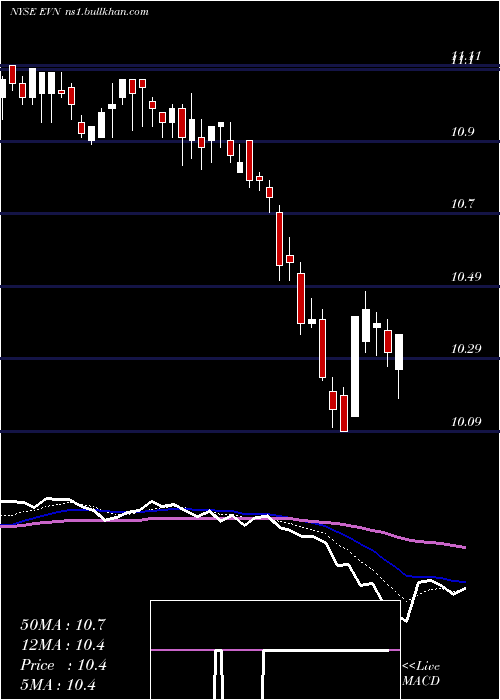
Task: Click the long red candle just below 10.7
Action: pos(279,239)
